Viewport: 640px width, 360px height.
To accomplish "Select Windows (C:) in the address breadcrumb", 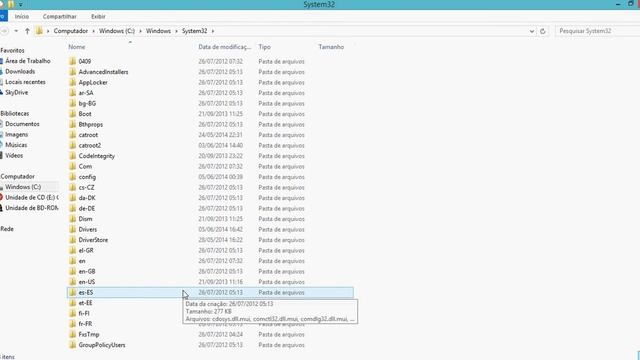I will coord(117,31).
